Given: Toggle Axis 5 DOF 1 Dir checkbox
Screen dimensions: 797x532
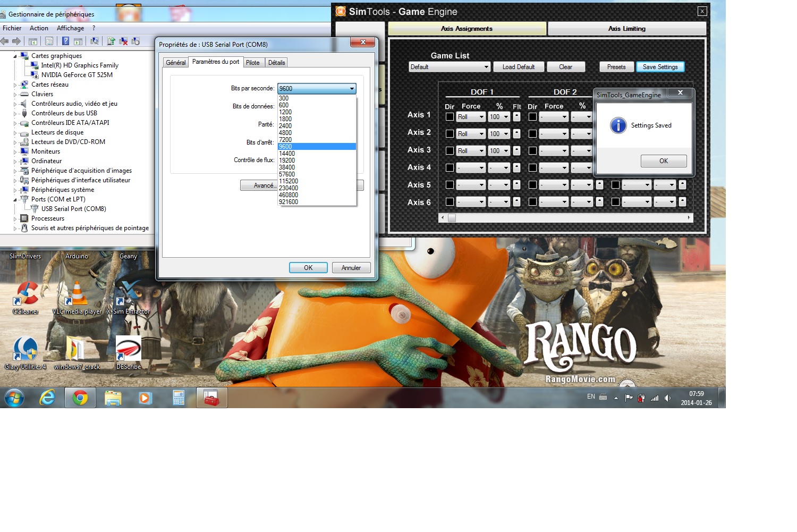Looking at the screenshot, I should coord(450,184).
